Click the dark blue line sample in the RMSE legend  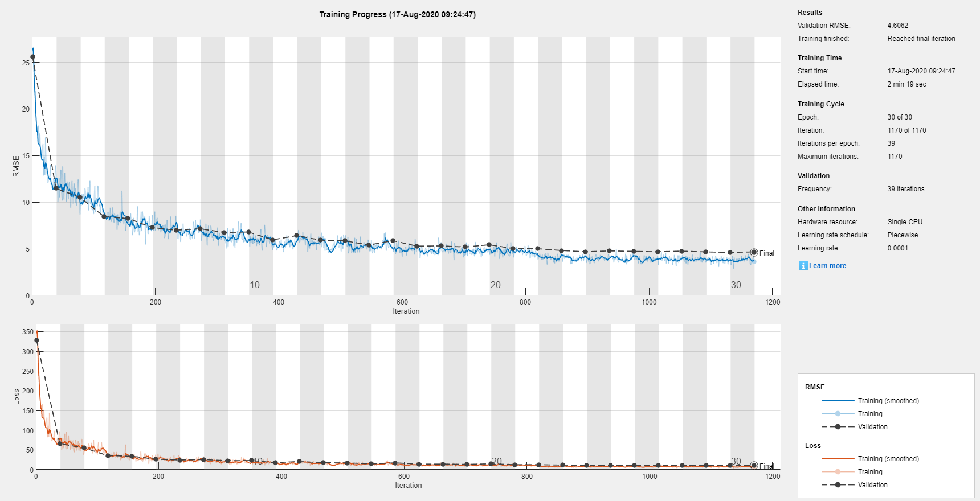coord(838,401)
